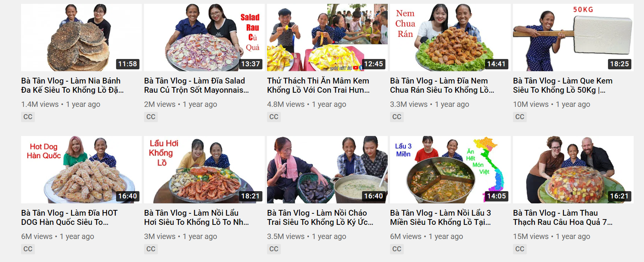The width and height of the screenshot is (644, 262).
Task: Open the 50KG ice cream stick thumbnail
Action: click(x=573, y=38)
